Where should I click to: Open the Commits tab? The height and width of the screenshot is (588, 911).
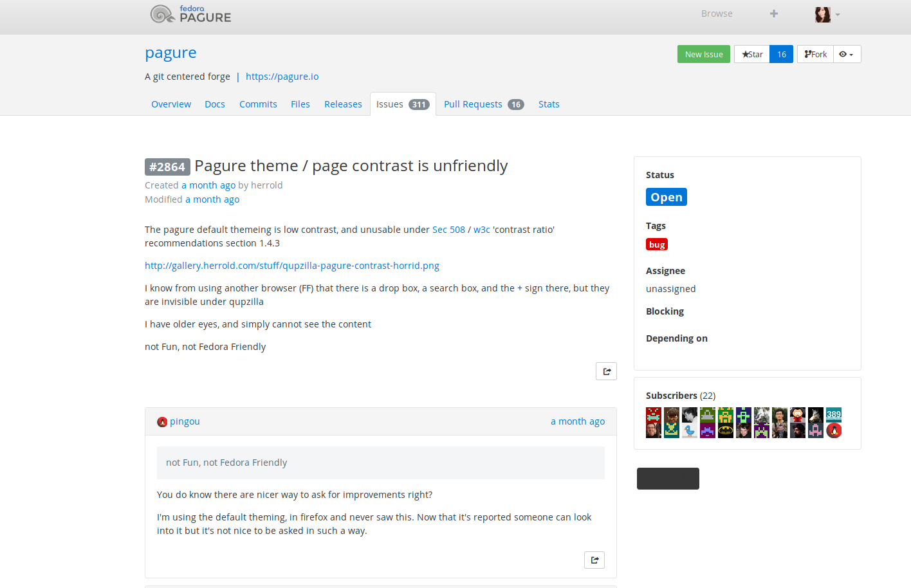click(x=258, y=104)
